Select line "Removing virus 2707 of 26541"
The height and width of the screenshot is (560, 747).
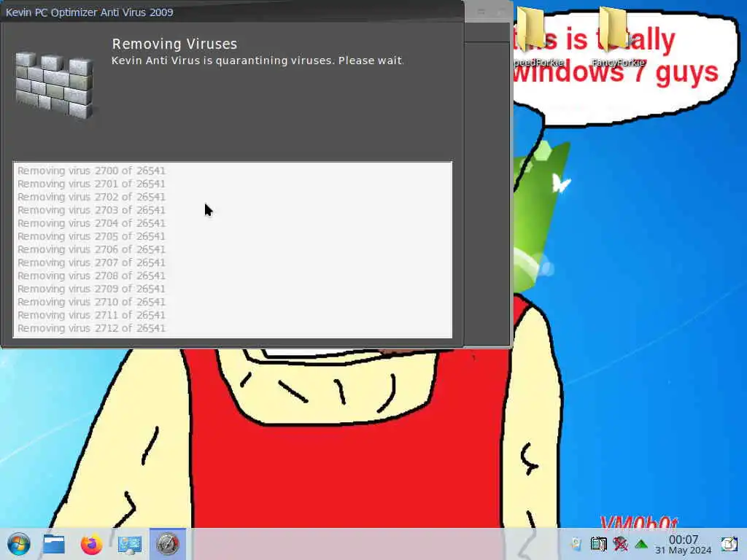(91, 262)
